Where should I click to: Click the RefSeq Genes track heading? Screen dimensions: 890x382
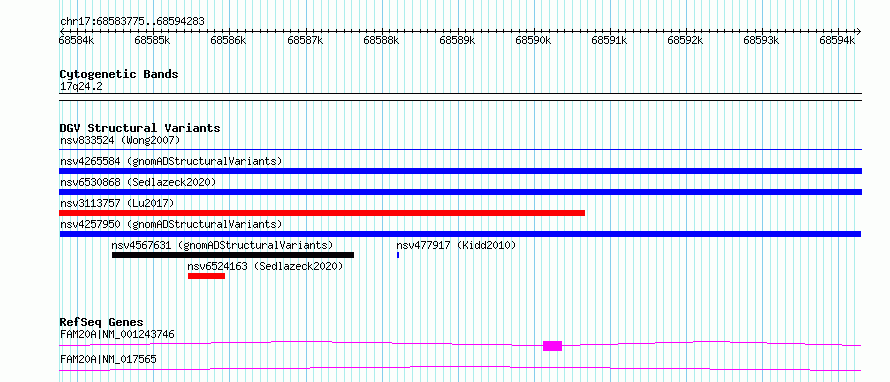tap(101, 322)
